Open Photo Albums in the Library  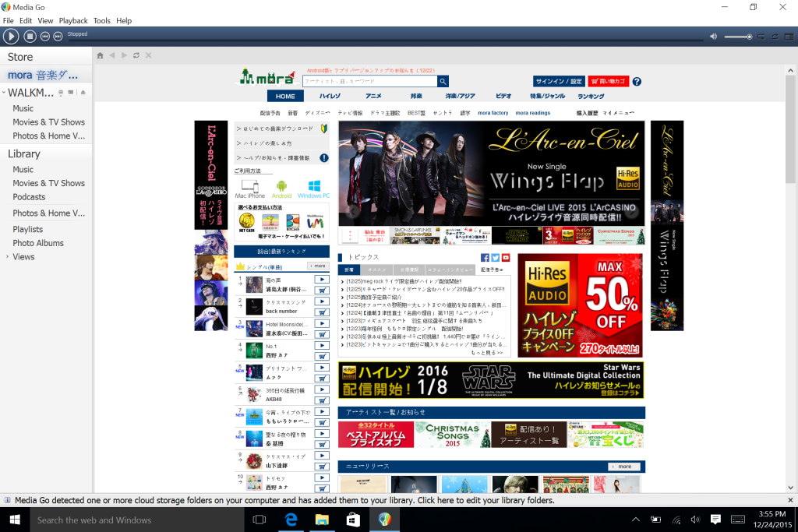tap(38, 243)
